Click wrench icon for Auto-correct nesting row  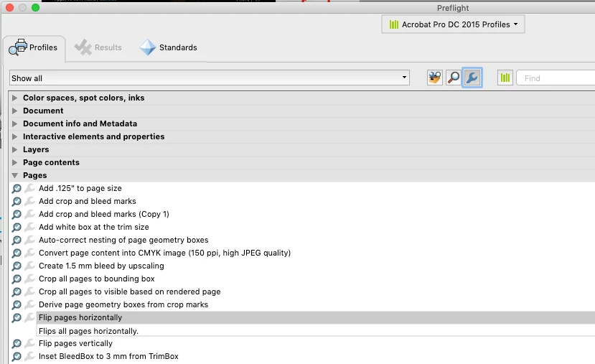pyautogui.click(x=29, y=240)
